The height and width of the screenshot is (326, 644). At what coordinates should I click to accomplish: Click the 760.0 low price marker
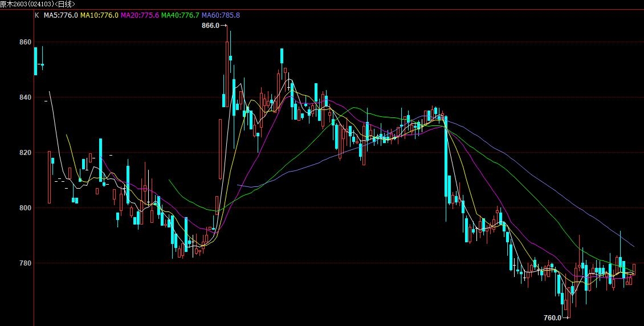pyautogui.click(x=552, y=317)
